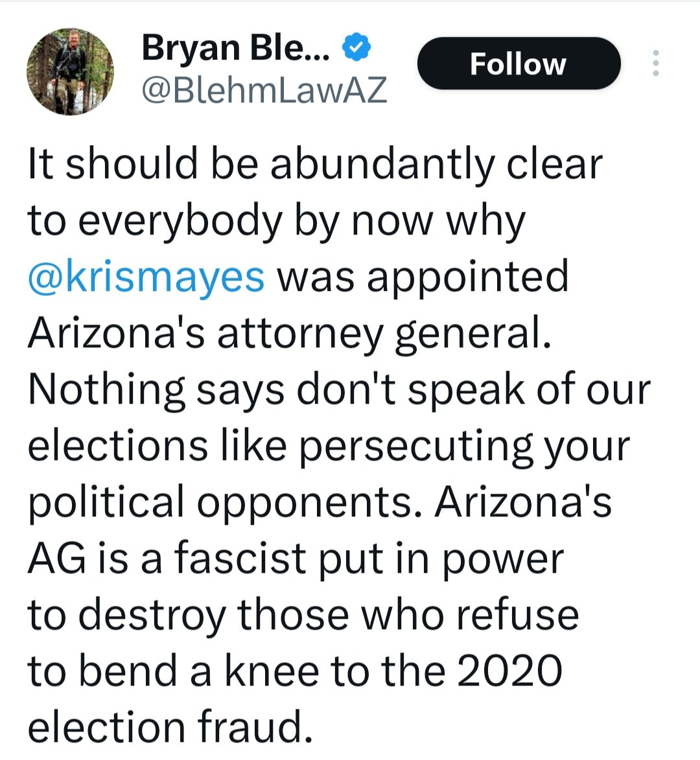The width and height of the screenshot is (700, 760).
Task: Click the number '2020' in the tweet
Action: 509,671
